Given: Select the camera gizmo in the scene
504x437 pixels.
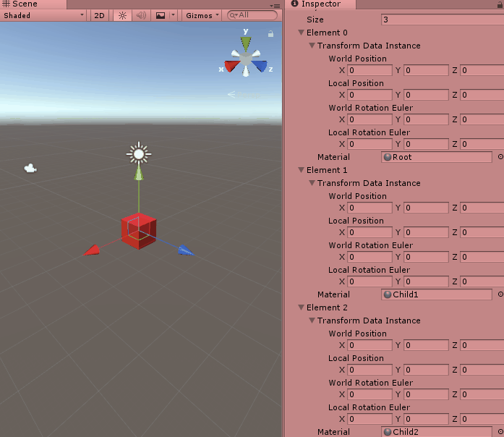Looking at the screenshot, I should tap(30, 168).
